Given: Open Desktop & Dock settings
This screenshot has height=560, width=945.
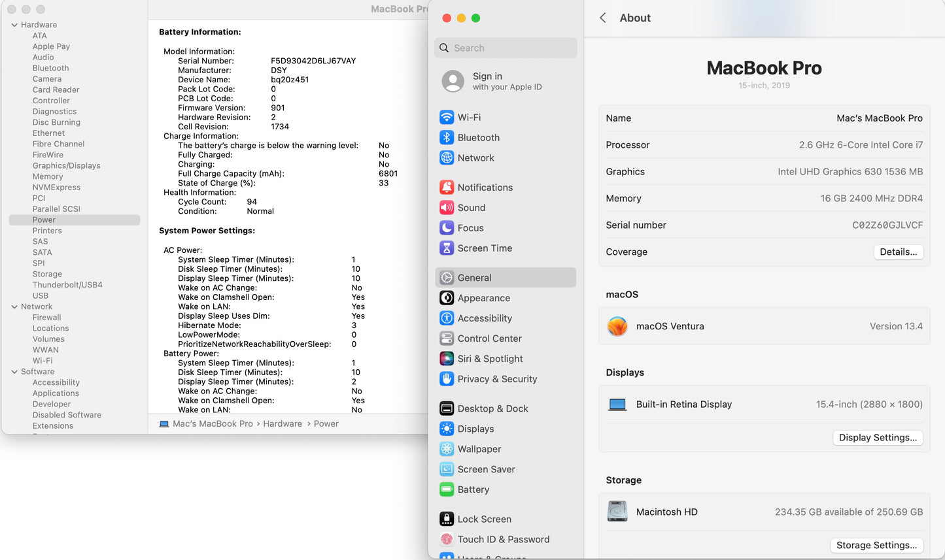Looking at the screenshot, I should click(492, 408).
